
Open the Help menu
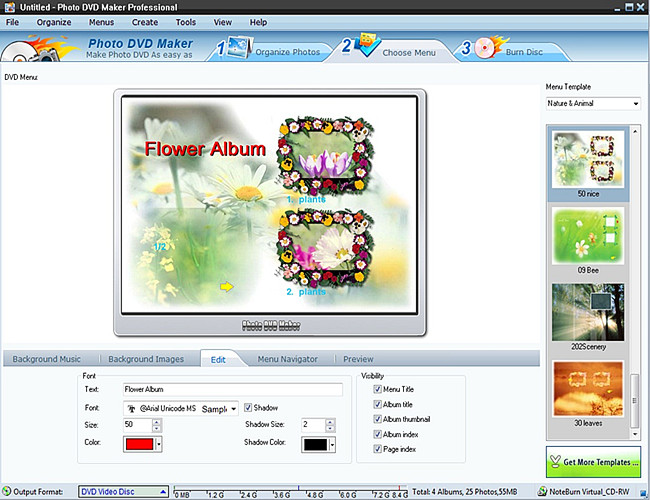(258, 22)
